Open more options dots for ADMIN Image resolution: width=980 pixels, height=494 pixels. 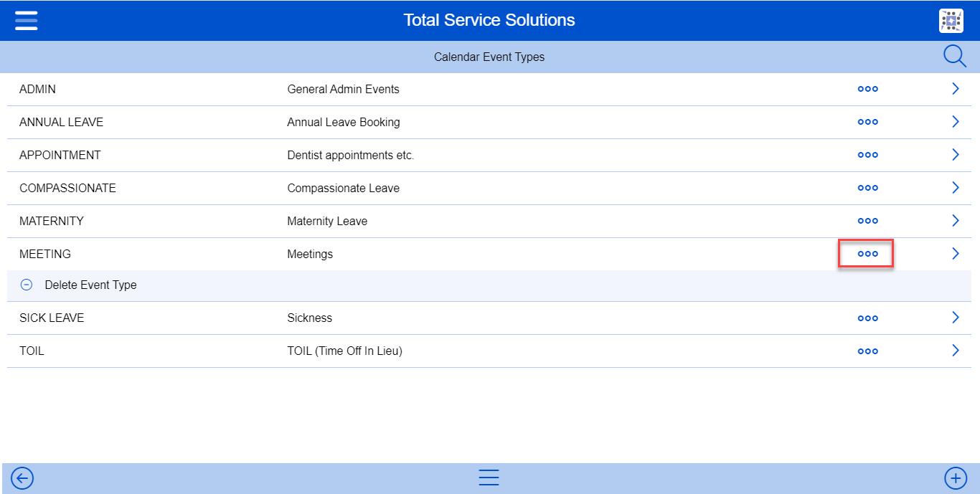[868, 89]
